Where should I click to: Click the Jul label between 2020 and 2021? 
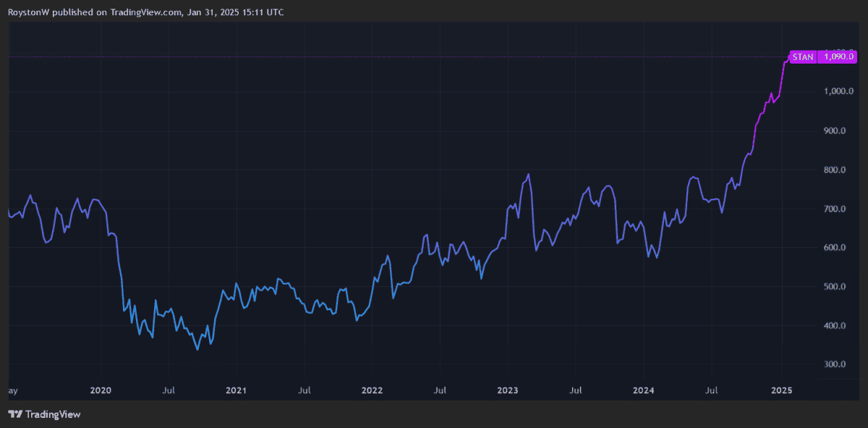169,390
